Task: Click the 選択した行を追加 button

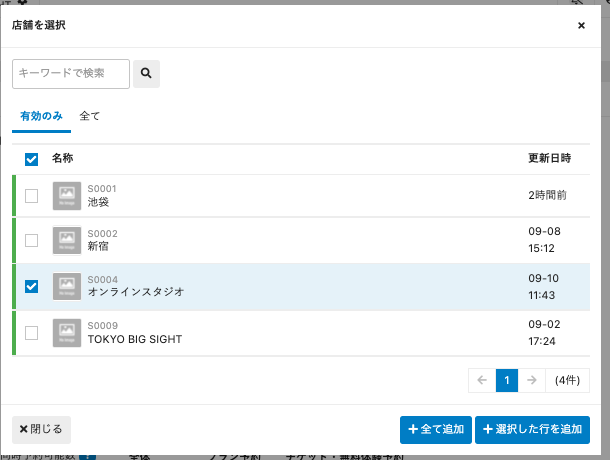Action: [532, 429]
